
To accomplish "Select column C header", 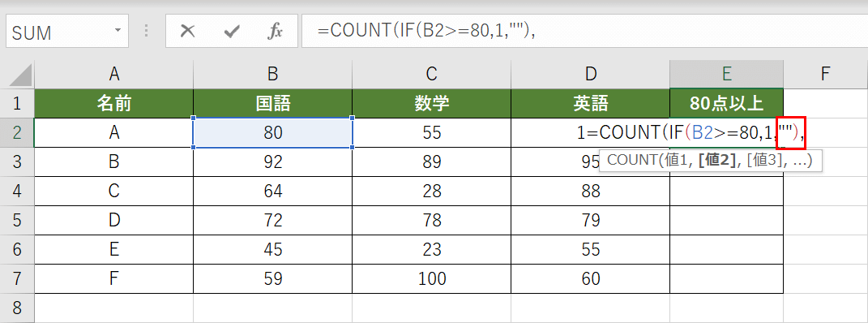I will coord(432,74).
